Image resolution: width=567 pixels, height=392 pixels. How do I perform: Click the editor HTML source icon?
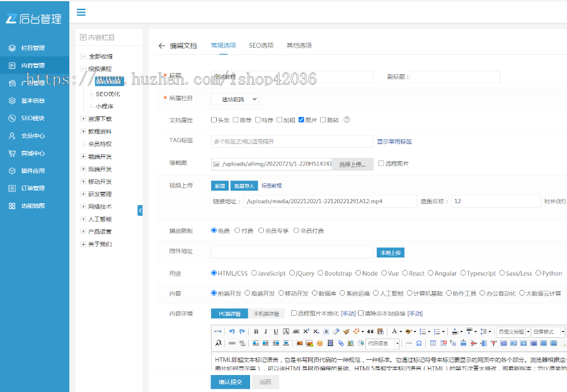tap(218, 332)
